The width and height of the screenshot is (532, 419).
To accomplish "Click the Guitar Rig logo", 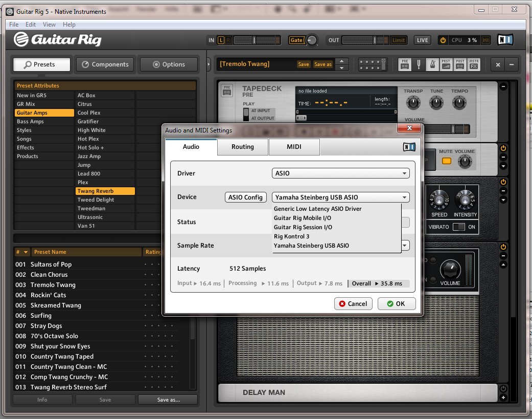I will (57, 39).
